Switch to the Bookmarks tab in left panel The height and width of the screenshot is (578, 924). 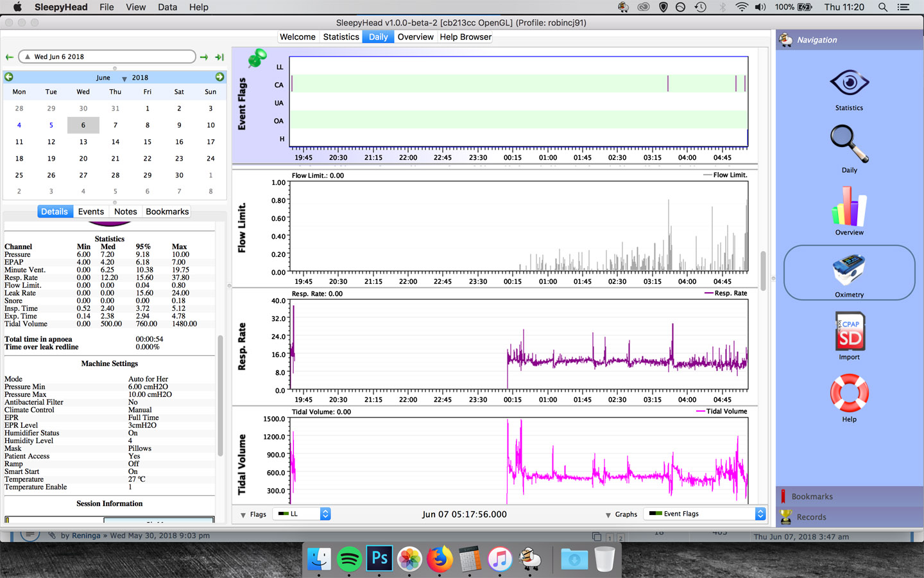[x=167, y=211]
